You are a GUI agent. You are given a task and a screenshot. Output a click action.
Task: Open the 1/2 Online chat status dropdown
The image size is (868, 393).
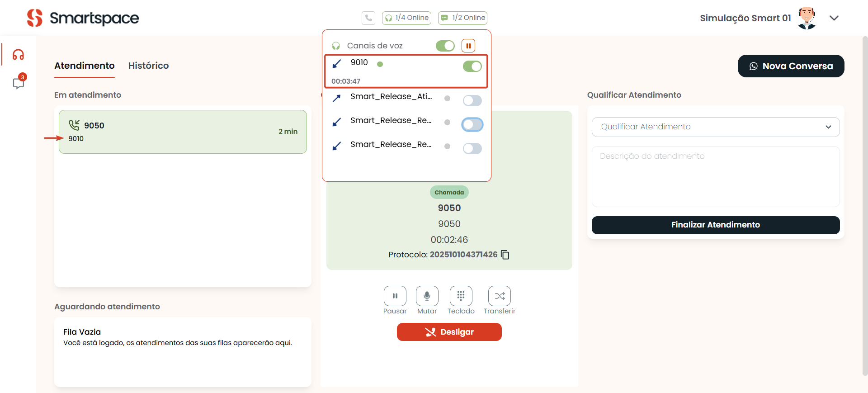462,18
